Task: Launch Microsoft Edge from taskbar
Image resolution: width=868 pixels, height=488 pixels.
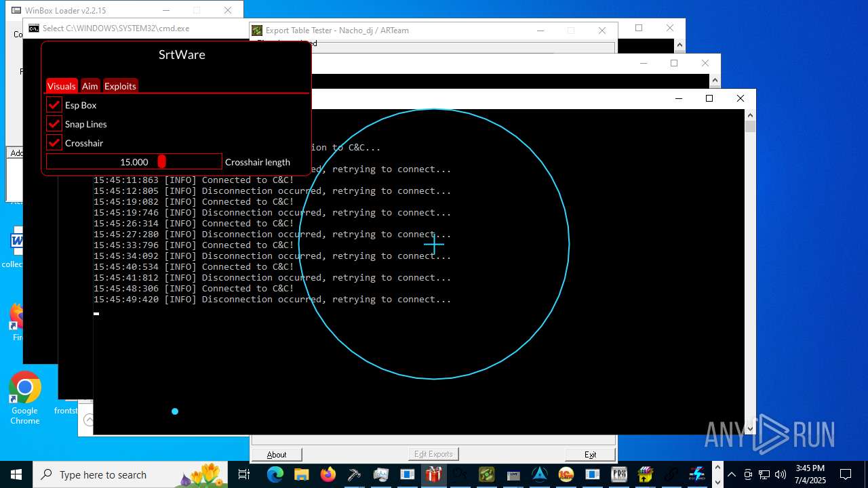Action: (275, 474)
